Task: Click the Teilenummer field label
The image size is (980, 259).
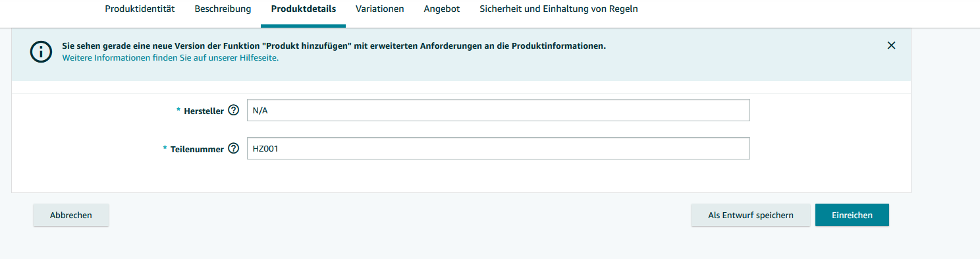Action: tap(197, 150)
